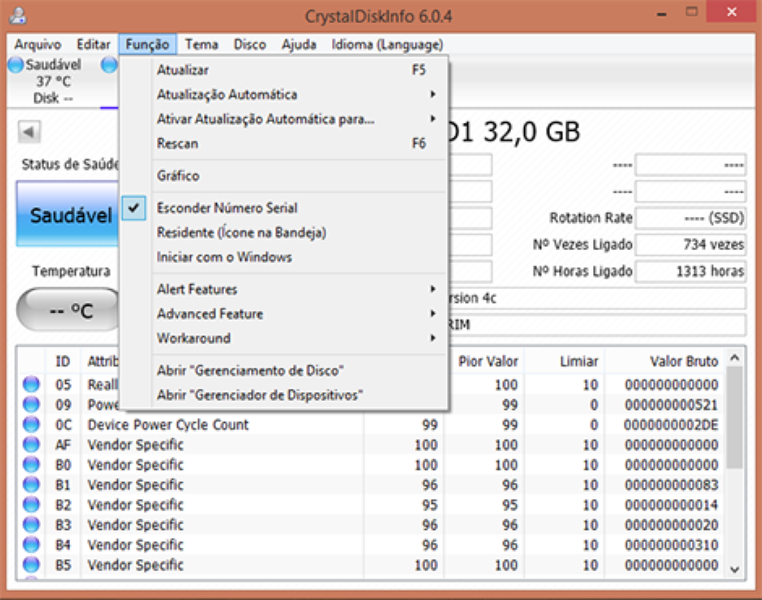
Task: Open the Disco menu
Action: coord(250,45)
